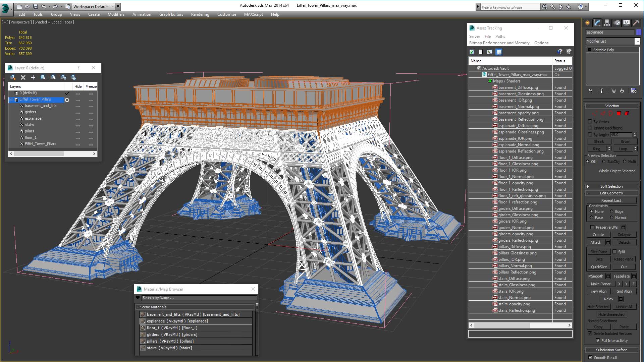Click Refresh icon in Asset Tracking toolbar
The image size is (644, 362).
pos(472,52)
